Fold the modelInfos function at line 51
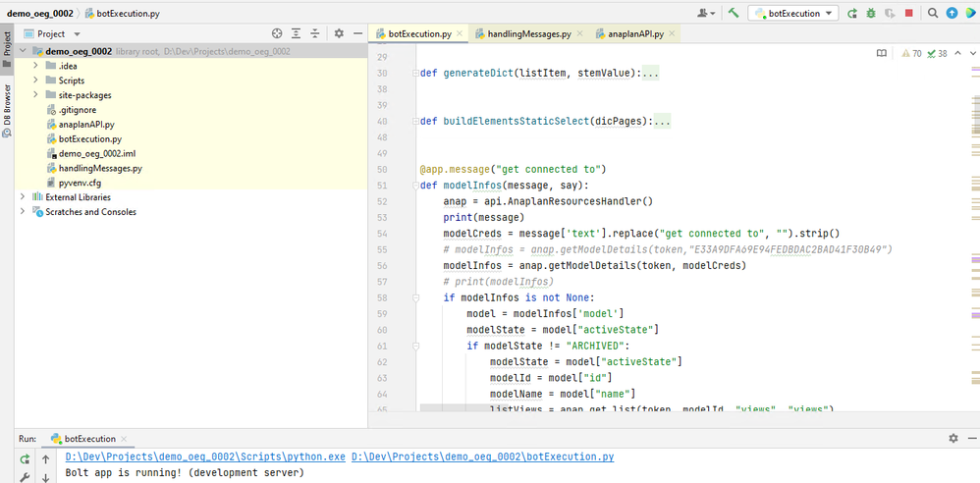This screenshot has height=483, width=980. [x=415, y=186]
